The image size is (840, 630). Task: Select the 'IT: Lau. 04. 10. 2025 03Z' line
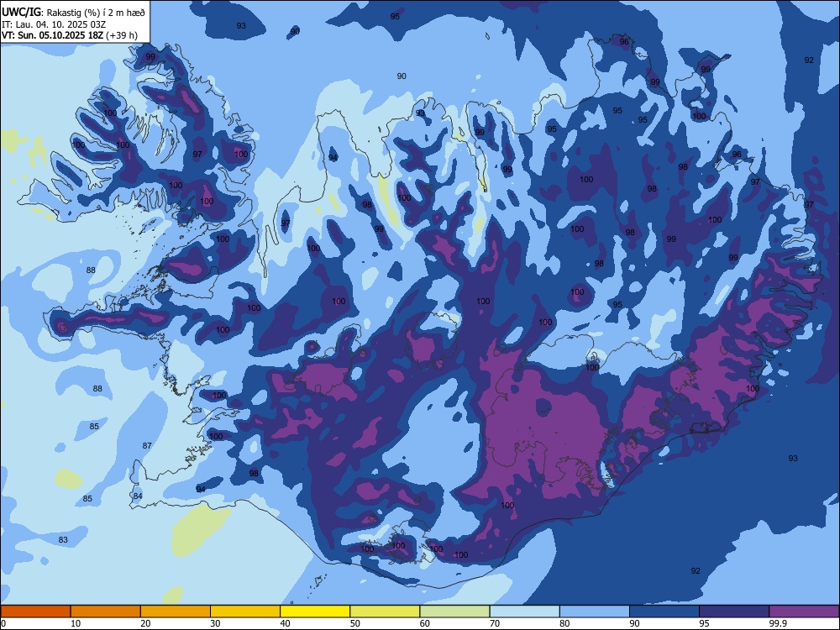point(54,24)
